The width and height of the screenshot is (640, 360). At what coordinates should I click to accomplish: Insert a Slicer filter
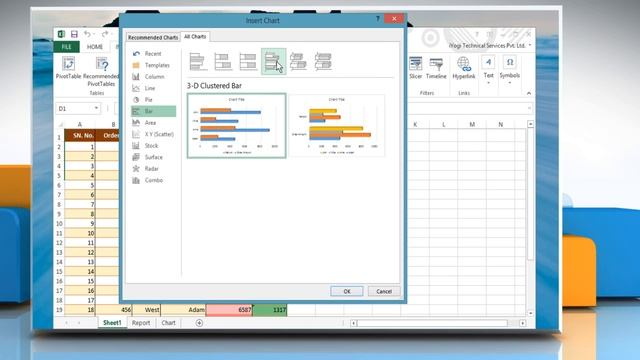coord(416,68)
